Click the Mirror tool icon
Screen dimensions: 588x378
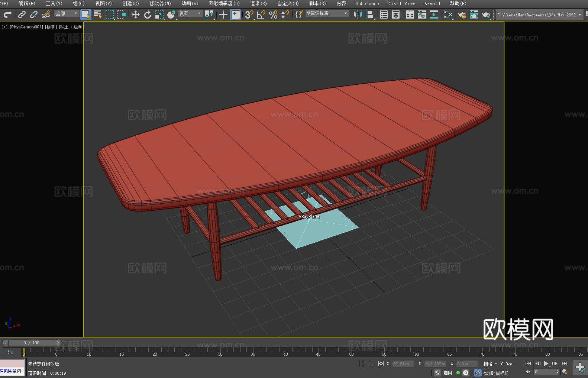click(358, 14)
